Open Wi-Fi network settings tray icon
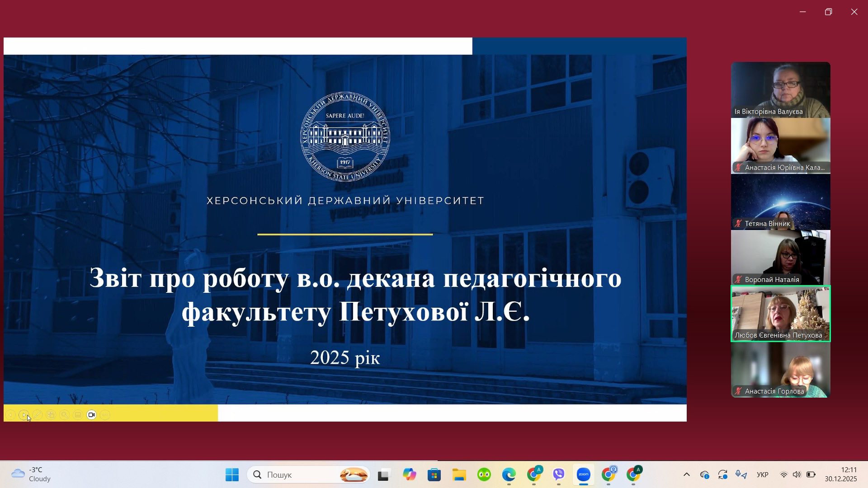The image size is (868, 488). click(x=784, y=474)
